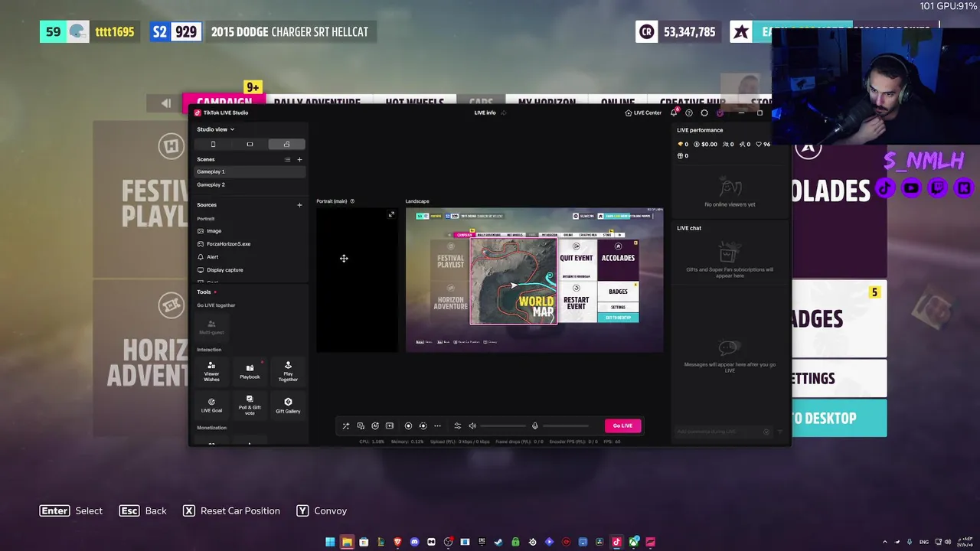
Task: Mute the microphone input
Action: tap(535, 425)
